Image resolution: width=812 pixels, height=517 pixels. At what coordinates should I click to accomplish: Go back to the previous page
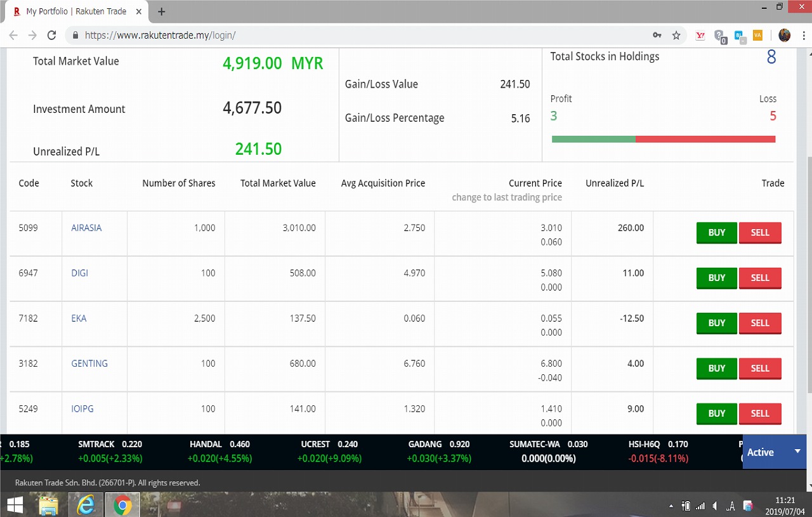[x=15, y=36]
